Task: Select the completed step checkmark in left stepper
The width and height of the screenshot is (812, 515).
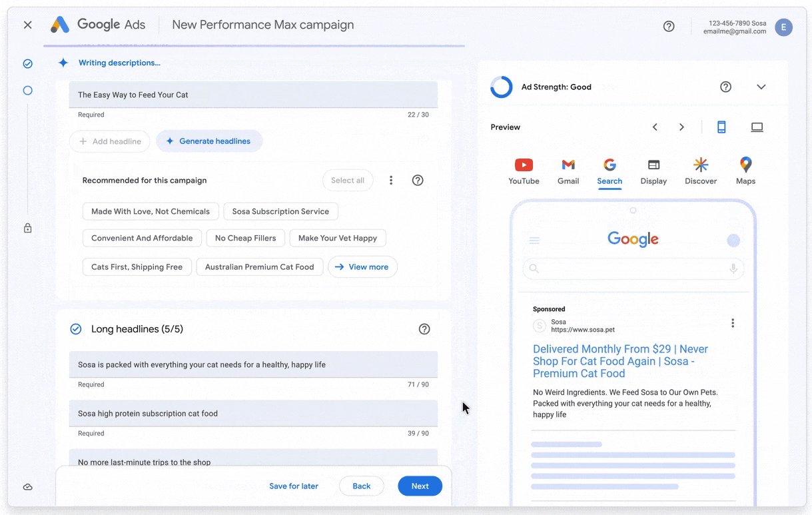Action: [x=28, y=64]
